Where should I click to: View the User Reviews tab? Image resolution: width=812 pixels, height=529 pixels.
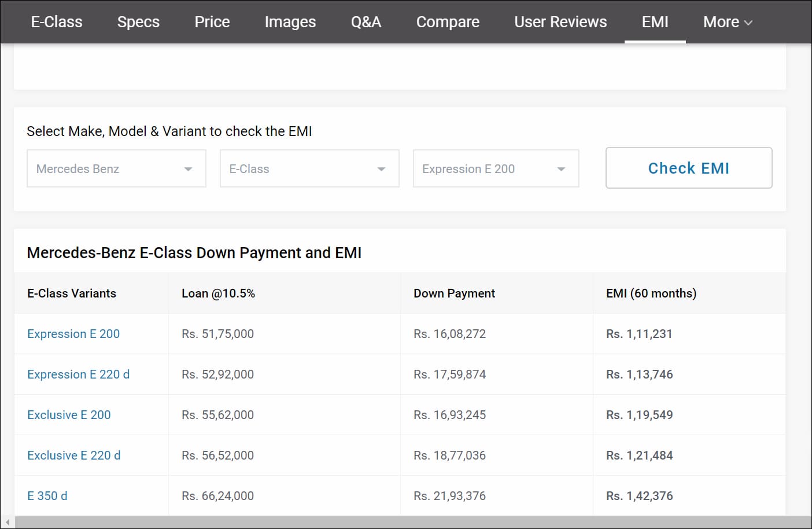click(560, 22)
